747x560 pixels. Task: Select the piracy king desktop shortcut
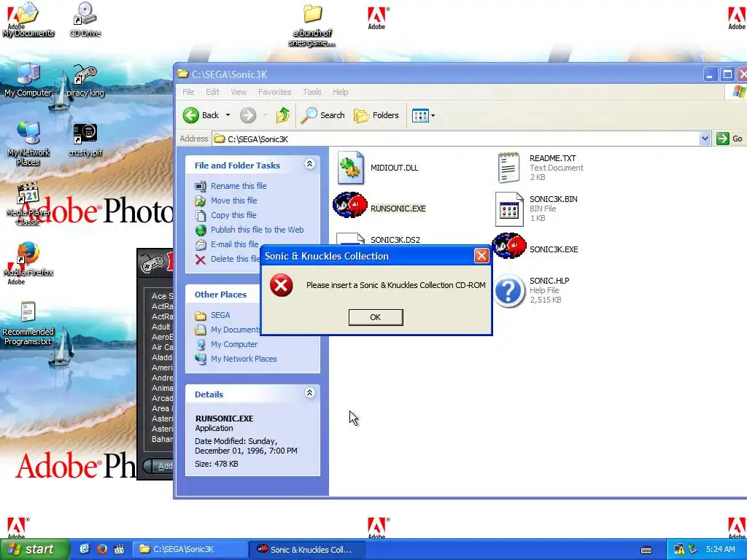pos(85,80)
